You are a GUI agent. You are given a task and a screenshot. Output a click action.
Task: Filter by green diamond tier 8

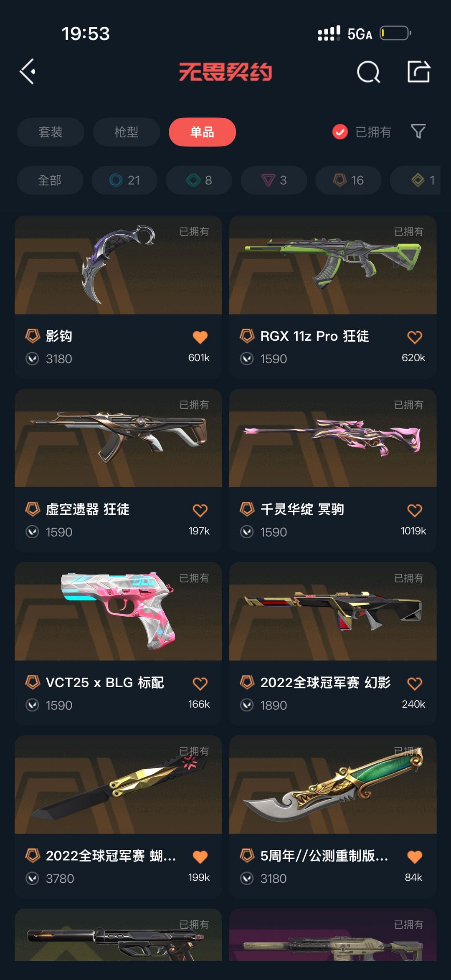click(x=199, y=180)
